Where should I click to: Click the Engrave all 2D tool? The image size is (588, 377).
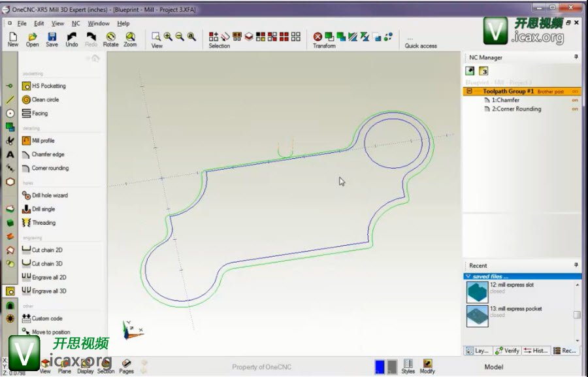pyautogui.click(x=49, y=278)
